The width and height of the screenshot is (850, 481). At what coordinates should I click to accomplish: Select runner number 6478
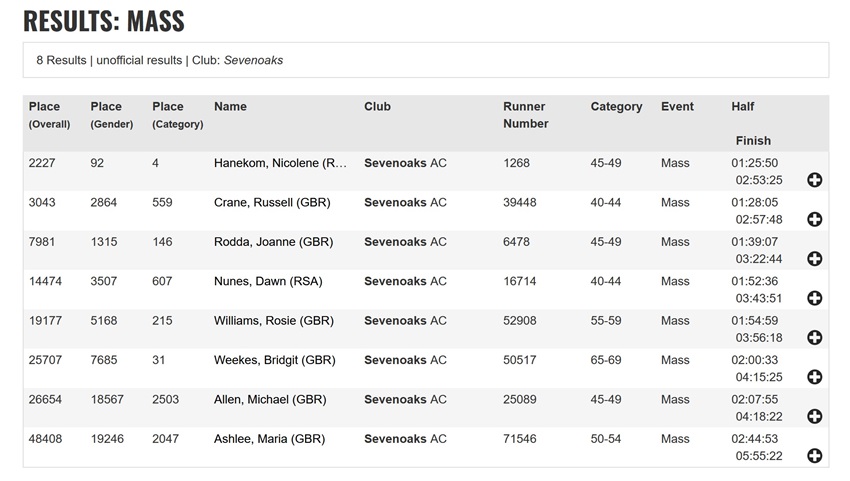coord(516,242)
